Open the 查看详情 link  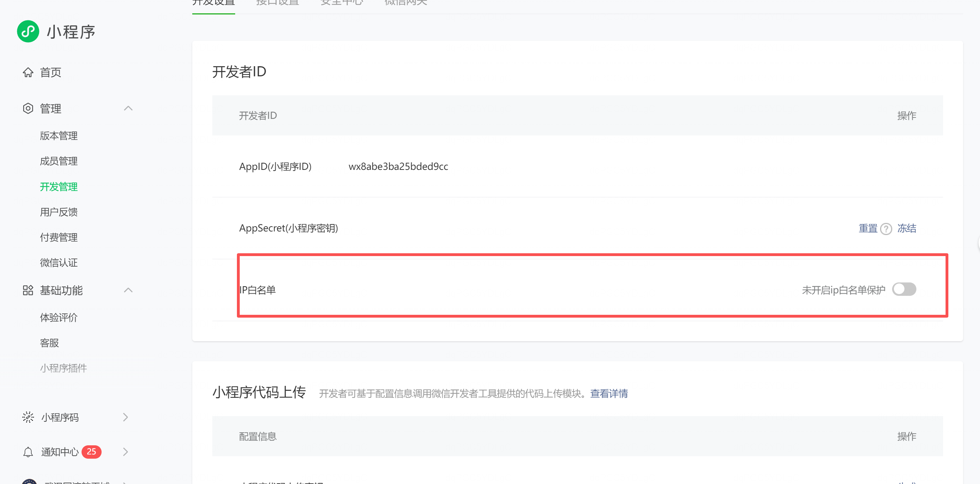coord(609,393)
